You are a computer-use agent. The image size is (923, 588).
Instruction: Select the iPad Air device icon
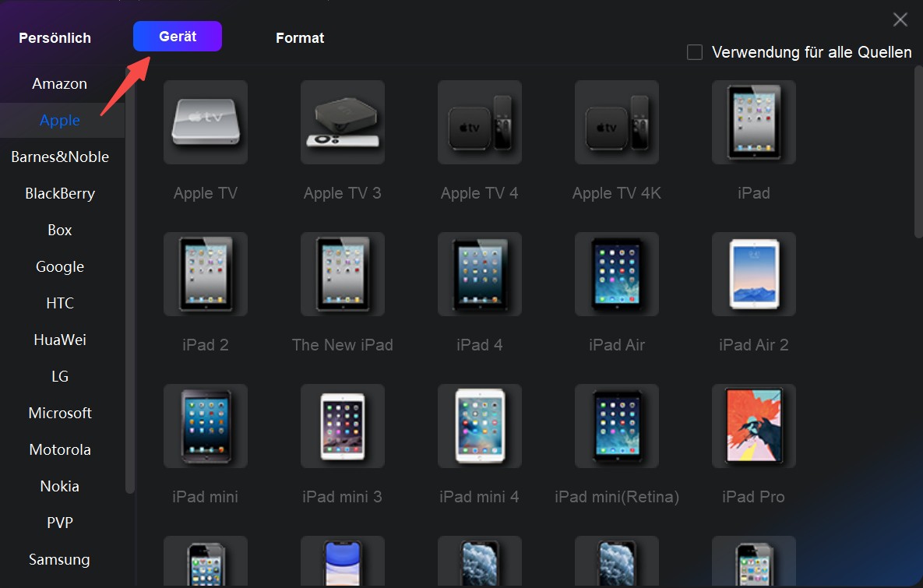[x=617, y=273]
